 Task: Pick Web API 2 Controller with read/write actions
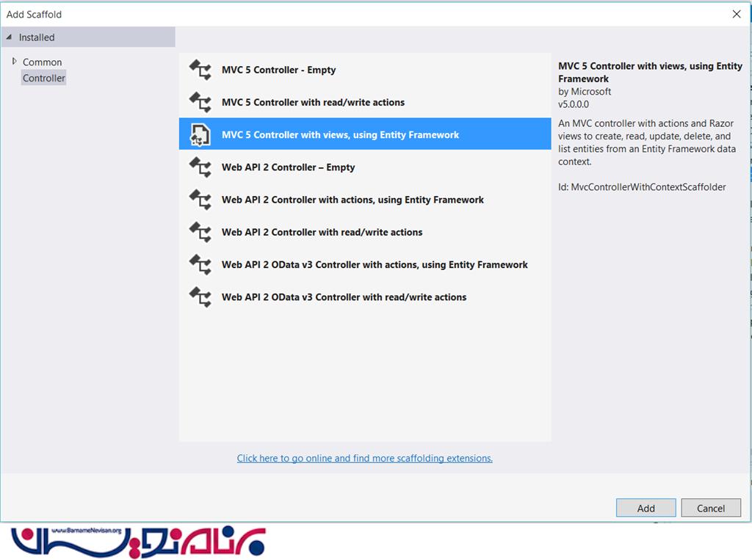pos(365,232)
